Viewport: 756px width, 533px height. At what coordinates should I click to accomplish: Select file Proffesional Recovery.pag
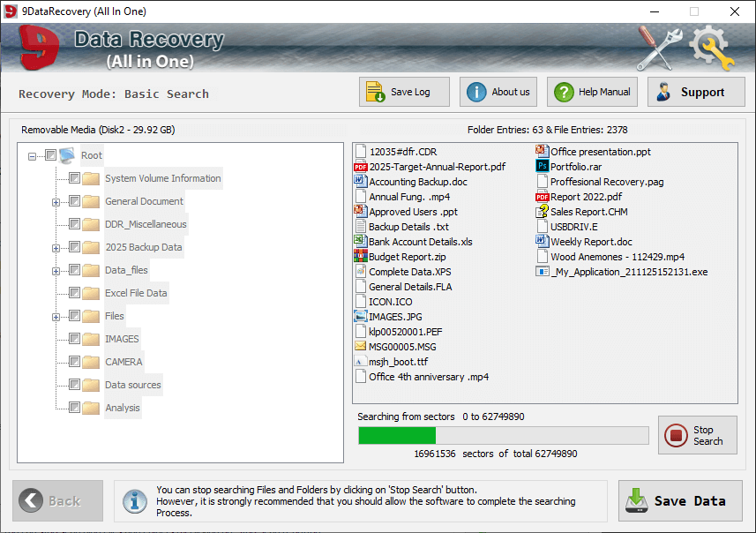pos(607,182)
